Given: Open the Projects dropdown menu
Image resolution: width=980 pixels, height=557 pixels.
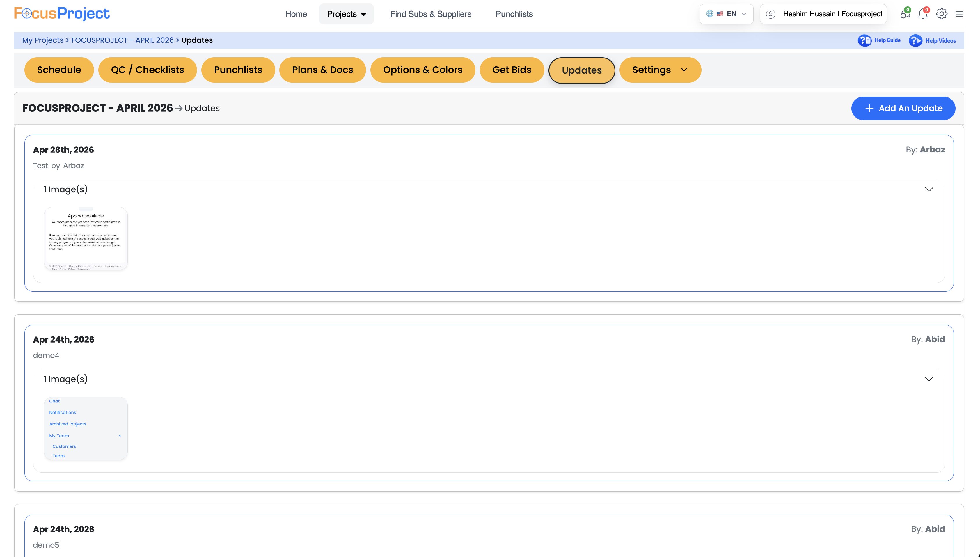Looking at the screenshot, I should [x=347, y=14].
